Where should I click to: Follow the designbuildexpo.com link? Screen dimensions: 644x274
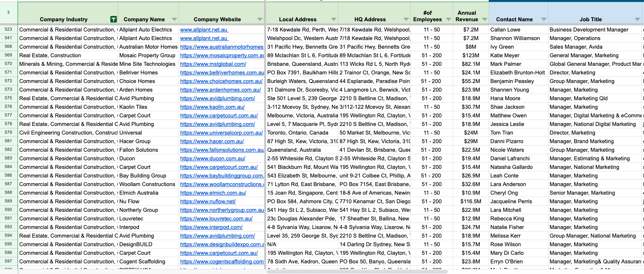[222, 244]
